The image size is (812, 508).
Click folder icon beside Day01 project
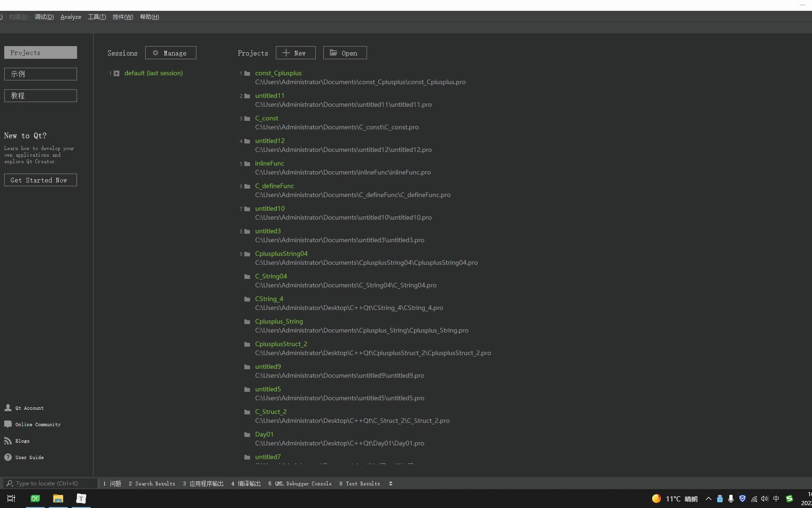pyautogui.click(x=247, y=435)
